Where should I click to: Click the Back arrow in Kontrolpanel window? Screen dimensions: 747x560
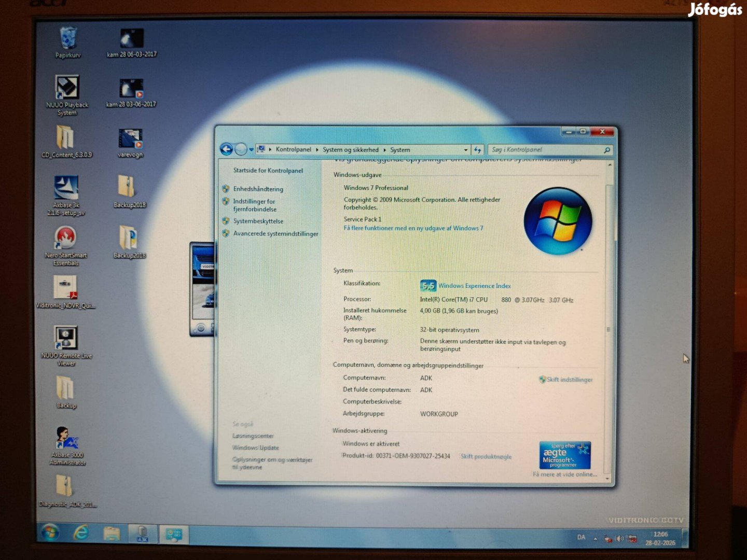tap(226, 149)
